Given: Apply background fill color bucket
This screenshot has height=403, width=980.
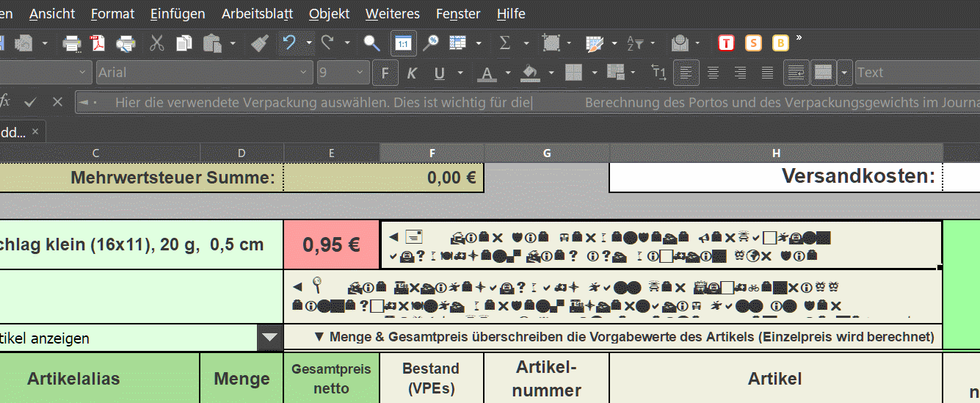Looking at the screenshot, I should coord(530,73).
